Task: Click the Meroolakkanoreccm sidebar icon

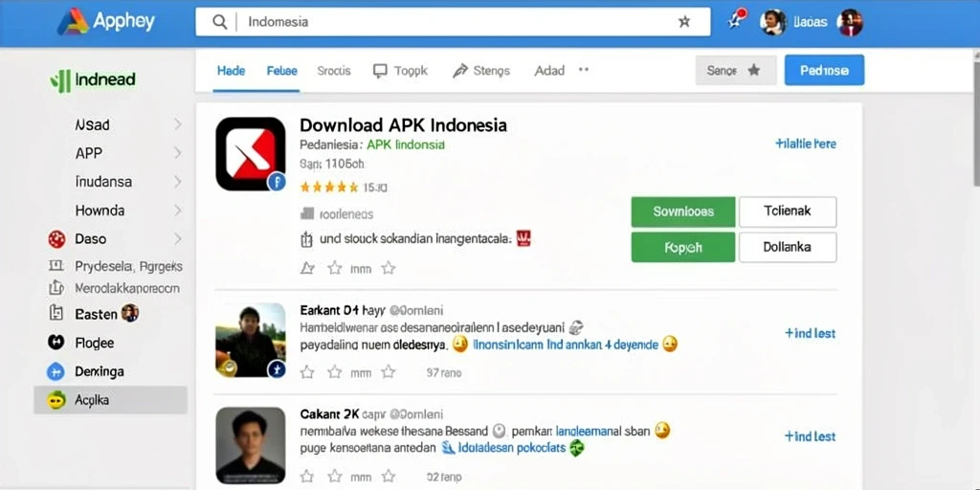Action: click(56, 288)
